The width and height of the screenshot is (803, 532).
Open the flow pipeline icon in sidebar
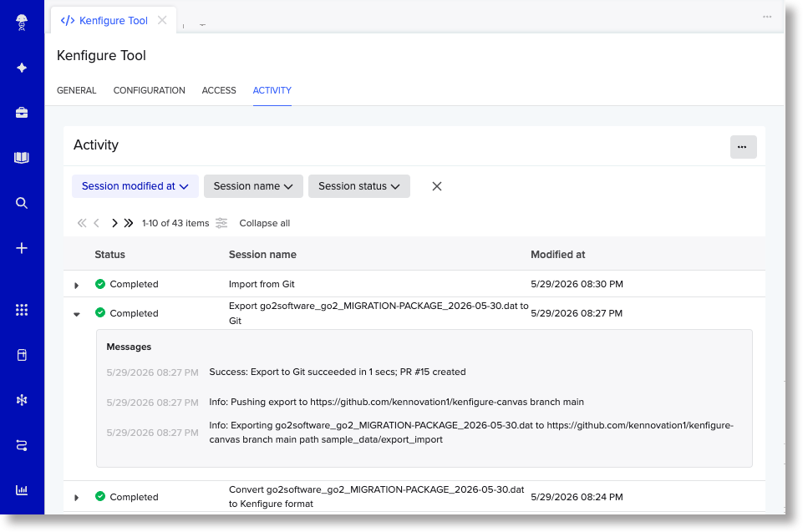point(22,445)
